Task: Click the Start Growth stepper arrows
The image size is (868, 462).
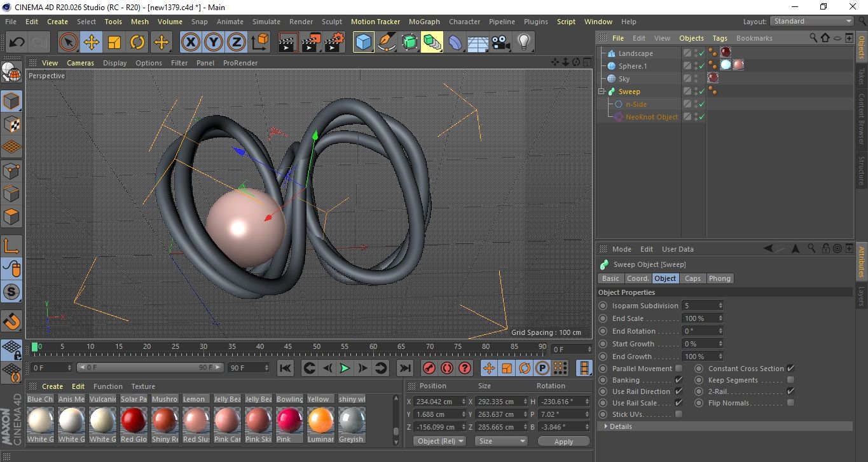Action: pyautogui.click(x=720, y=344)
